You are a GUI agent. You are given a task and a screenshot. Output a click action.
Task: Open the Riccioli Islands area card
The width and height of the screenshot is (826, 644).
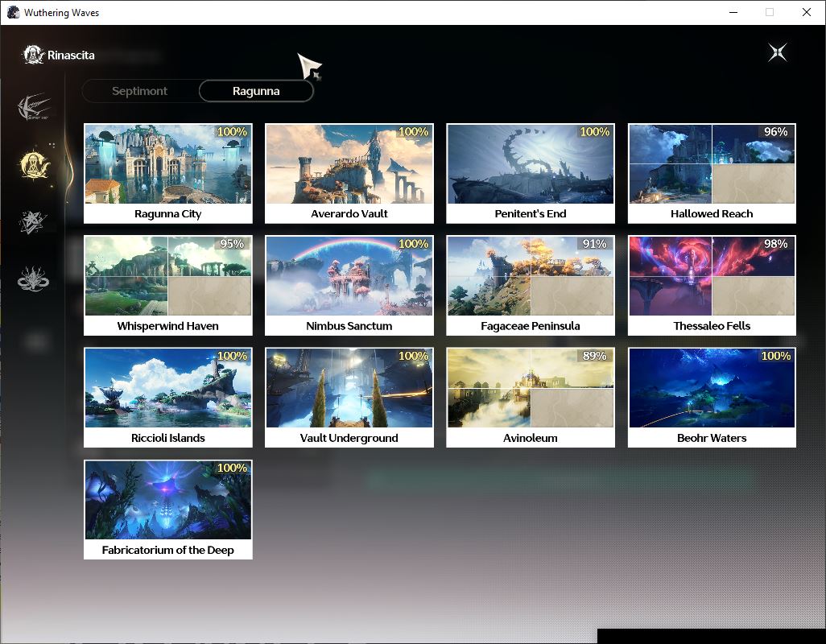(x=168, y=398)
